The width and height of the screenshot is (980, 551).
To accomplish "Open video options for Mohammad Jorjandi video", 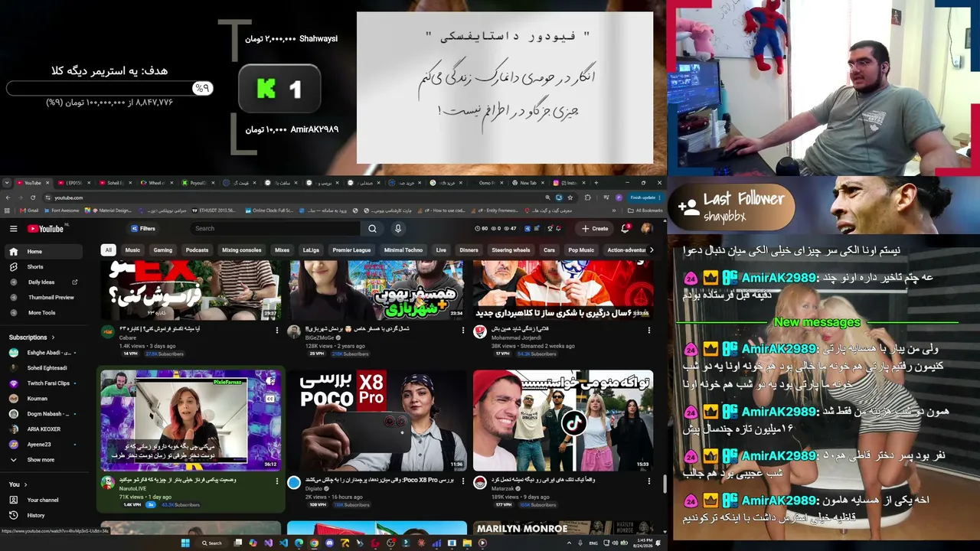I will (x=648, y=330).
